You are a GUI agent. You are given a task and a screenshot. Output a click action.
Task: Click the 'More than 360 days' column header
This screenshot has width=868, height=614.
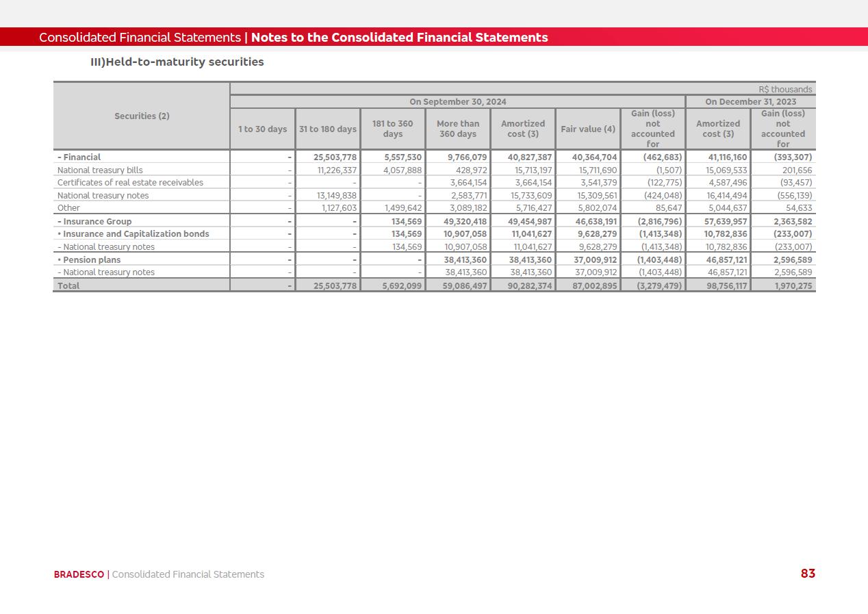[457, 129]
